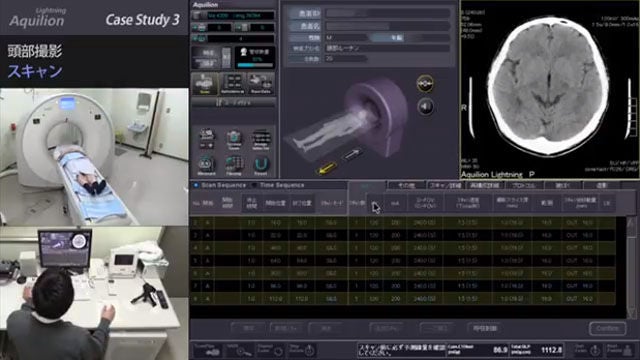Click the middle icon beside the Scan icon

(x=233, y=84)
